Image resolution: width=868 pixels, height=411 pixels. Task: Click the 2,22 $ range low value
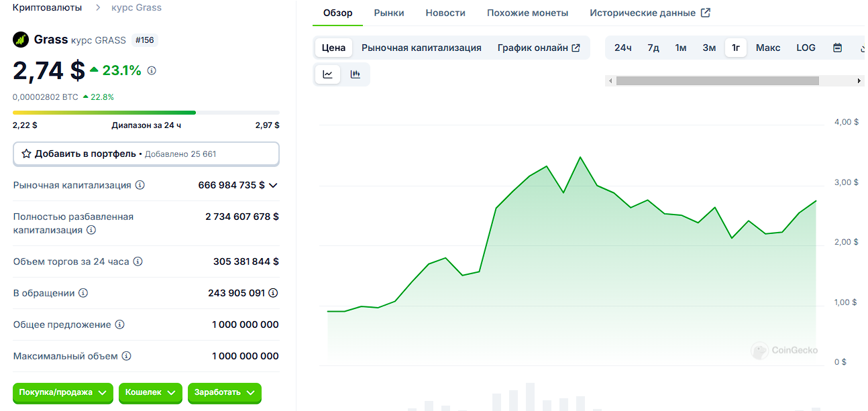pyautogui.click(x=25, y=125)
